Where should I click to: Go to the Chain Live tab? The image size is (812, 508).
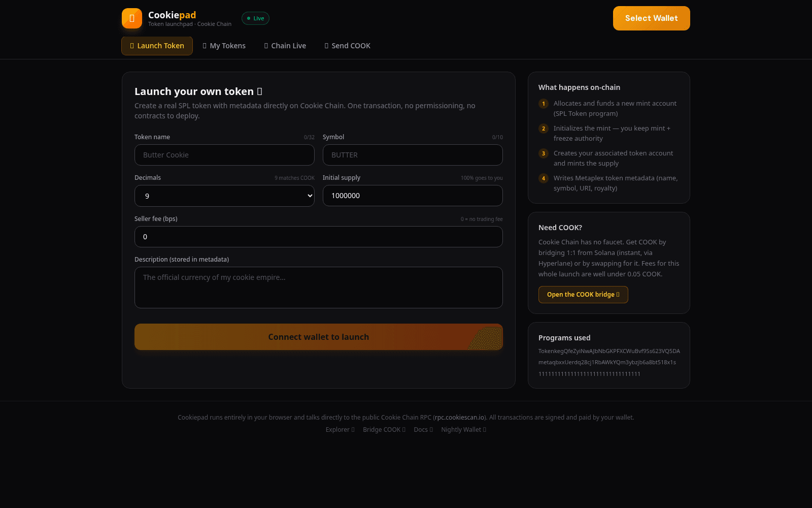pyautogui.click(x=285, y=46)
